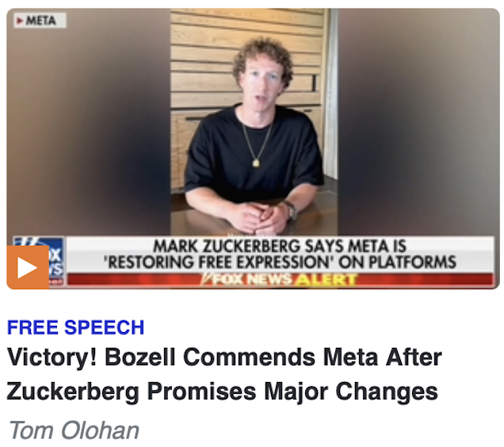504x447 pixels.
Task: Click the curly hair of the man in the video
Action: coord(263,53)
